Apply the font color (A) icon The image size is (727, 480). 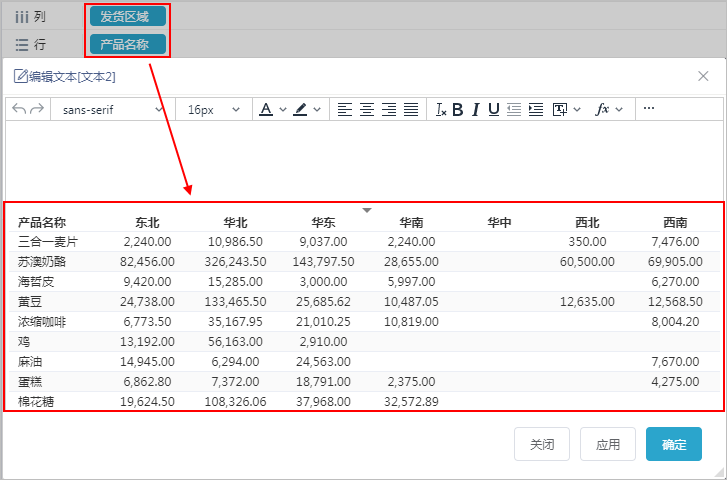[266, 109]
